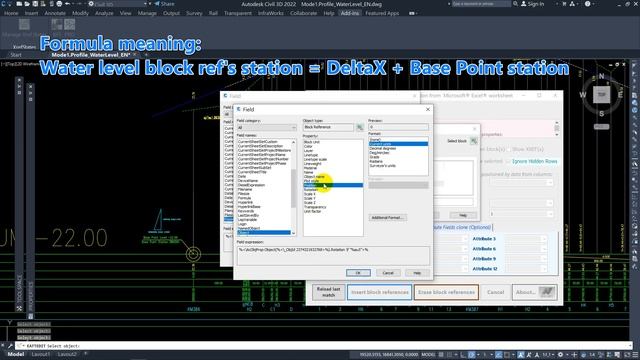Switch to the Model layout tab
The image size is (640, 360).
pyautogui.click(x=16, y=354)
